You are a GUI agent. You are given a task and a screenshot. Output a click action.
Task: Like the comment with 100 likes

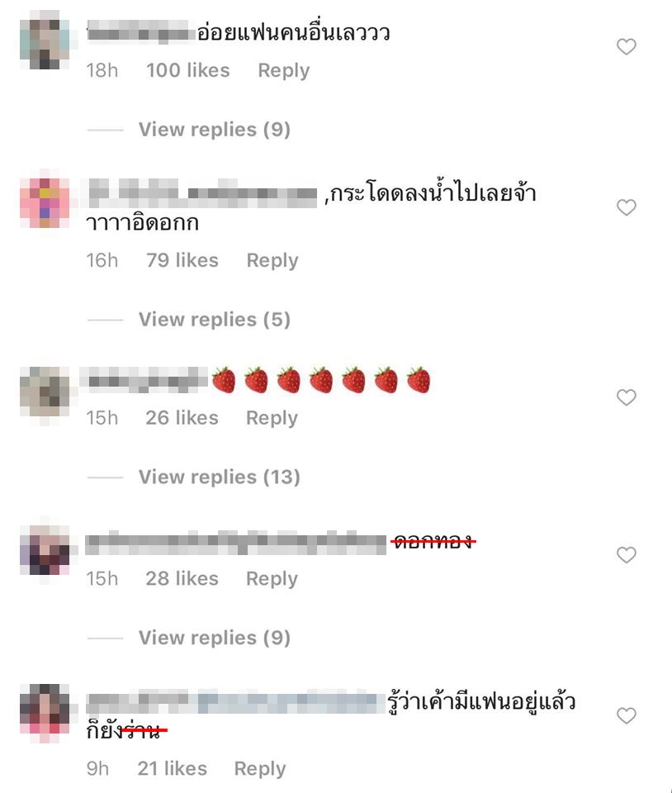(x=626, y=46)
